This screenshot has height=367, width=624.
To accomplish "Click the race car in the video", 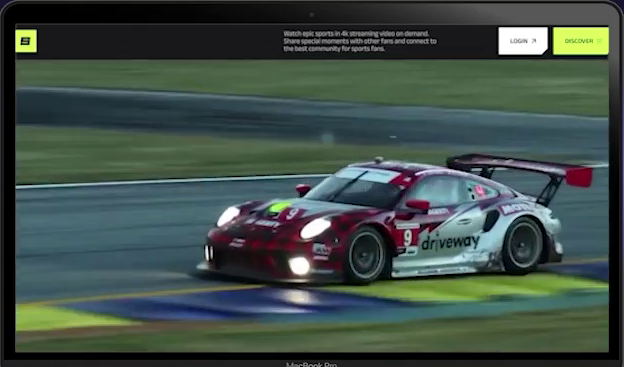I will 394,219.
